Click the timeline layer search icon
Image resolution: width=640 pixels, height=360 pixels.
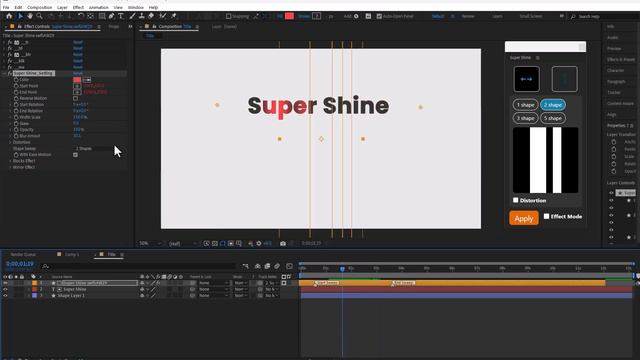[x=45, y=266]
